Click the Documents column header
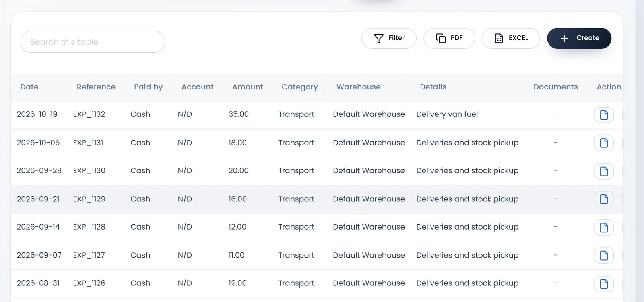 coord(555,87)
